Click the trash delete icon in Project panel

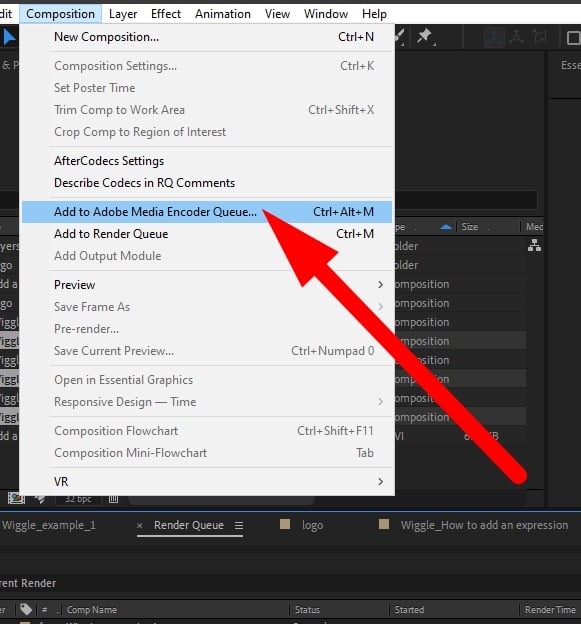(113, 498)
